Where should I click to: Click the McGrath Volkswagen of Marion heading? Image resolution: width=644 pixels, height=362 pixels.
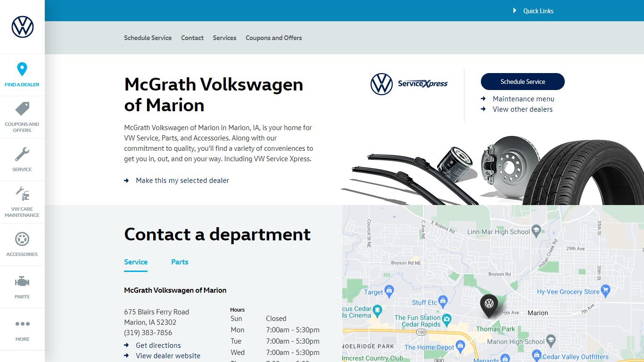(214, 95)
